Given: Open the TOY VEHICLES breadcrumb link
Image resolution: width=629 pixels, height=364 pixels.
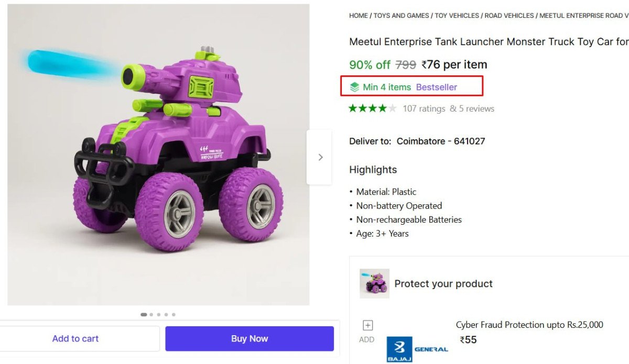Looking at the screenshot, I should (x=456, y=15).
